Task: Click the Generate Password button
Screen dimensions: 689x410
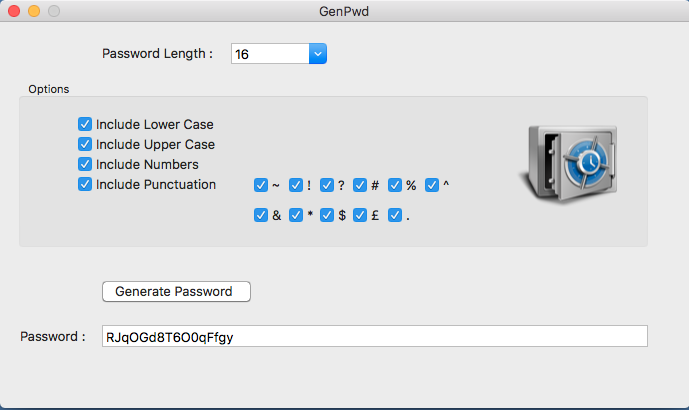Action: [x=176, y=291]
